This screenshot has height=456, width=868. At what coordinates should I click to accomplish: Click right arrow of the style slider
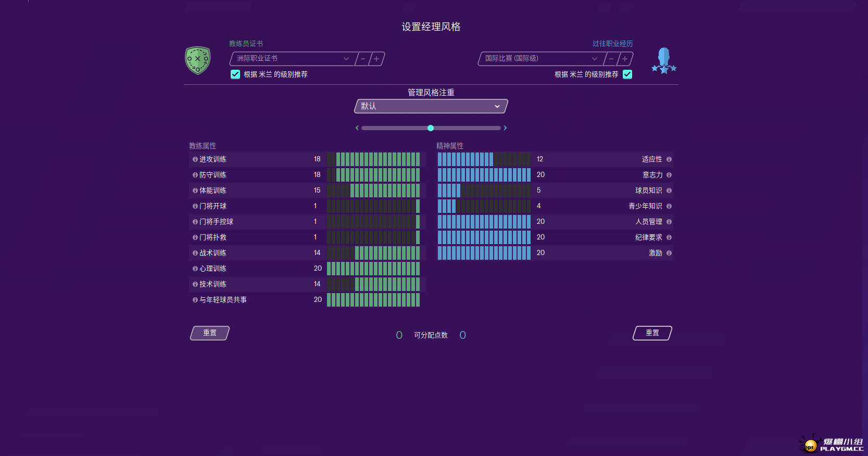click(x=505, y=128)
